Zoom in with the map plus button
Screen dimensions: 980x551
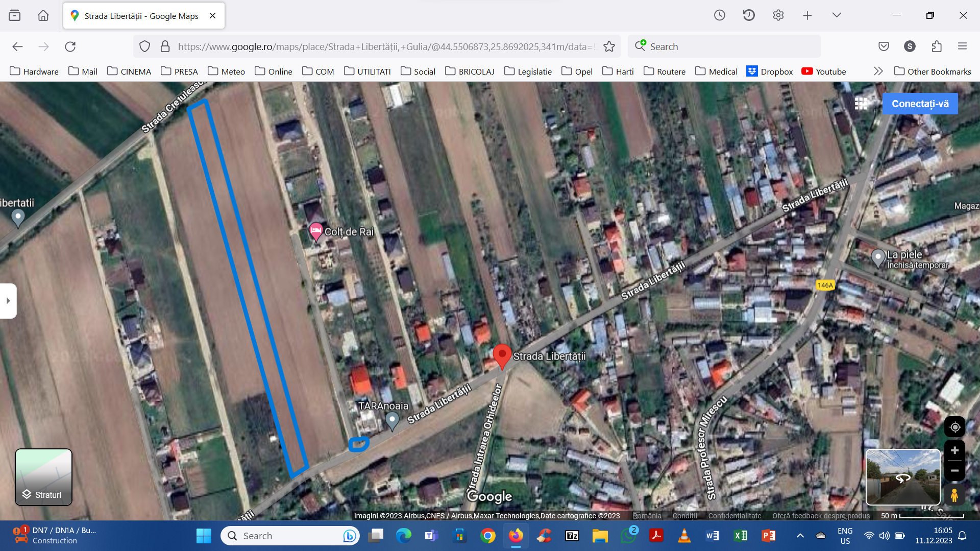pyautogui.click(x=954, y=450)
